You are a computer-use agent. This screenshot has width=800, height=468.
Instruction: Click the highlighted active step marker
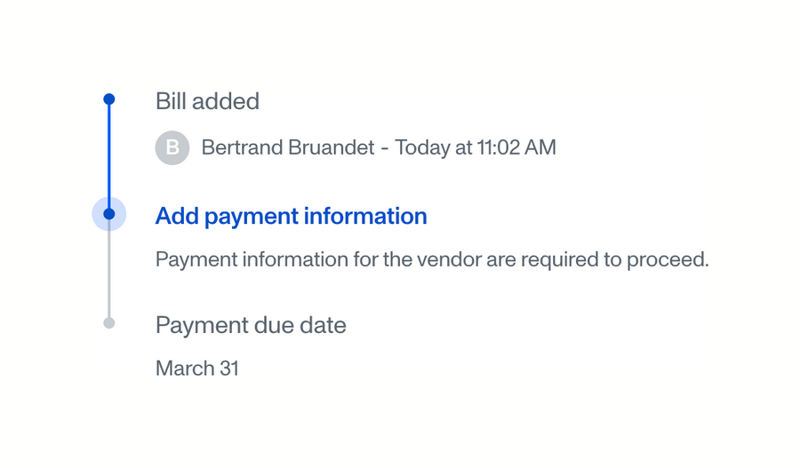(109, 214)
